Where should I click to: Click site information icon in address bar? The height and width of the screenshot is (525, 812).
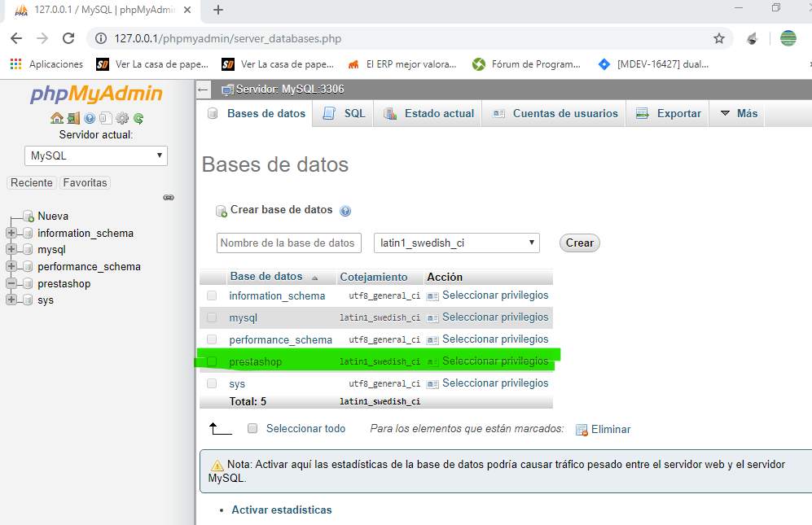click(101, 38)
